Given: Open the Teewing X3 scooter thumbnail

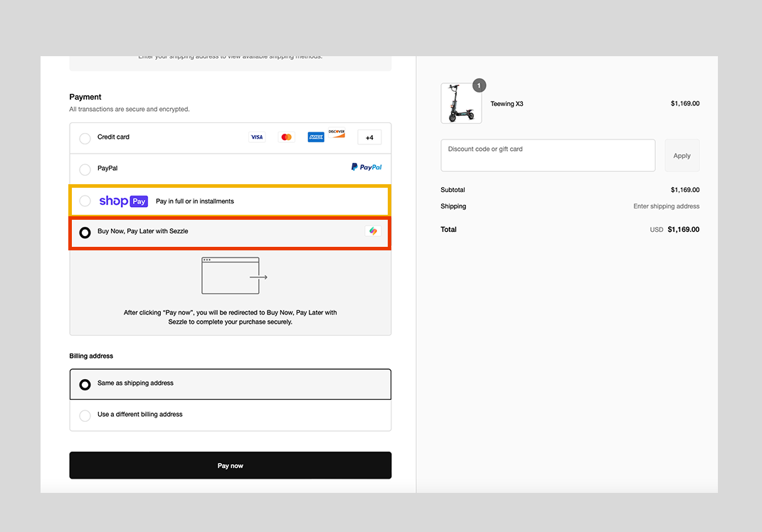Looking at the screenshot, I should (461, 103).
